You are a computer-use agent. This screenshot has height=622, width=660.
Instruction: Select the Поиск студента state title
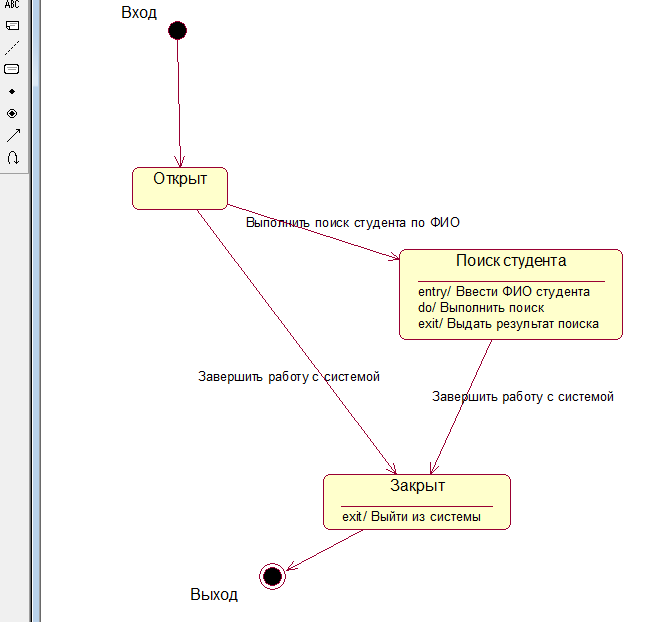[x=511, y=260]
